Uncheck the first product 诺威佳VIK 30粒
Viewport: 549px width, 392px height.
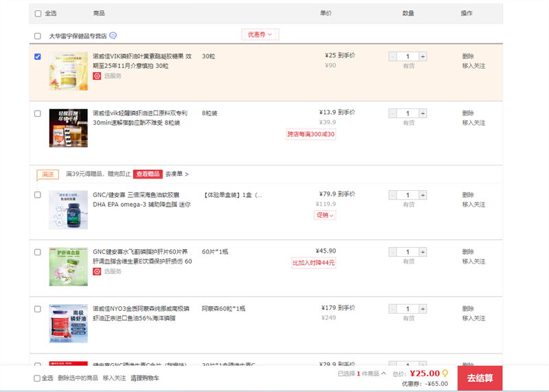pyautogui.click(x=38, y=56)
